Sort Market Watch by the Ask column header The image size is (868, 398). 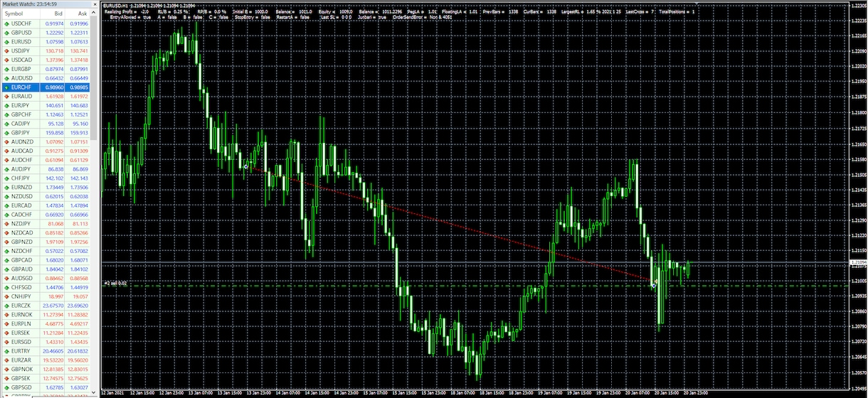point(78,14)
